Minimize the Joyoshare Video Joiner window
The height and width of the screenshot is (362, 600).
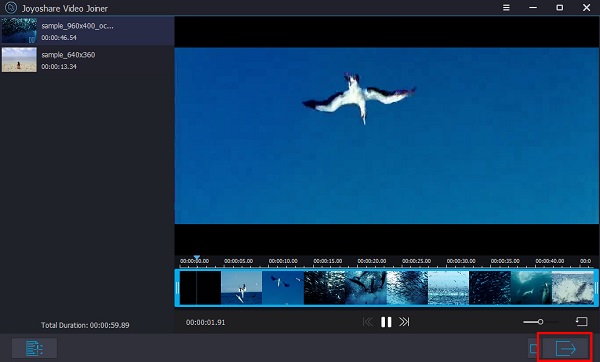[533, 8]
